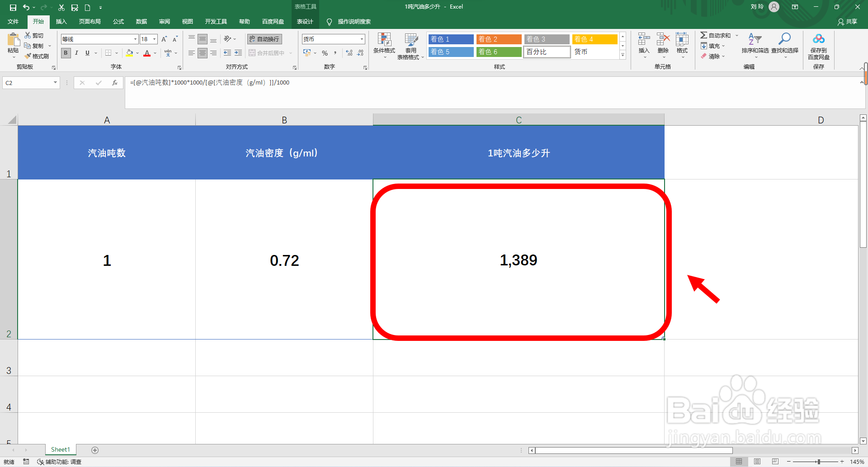Open the font name dropdown
The image size is (868, 467).
click(135, 39)
